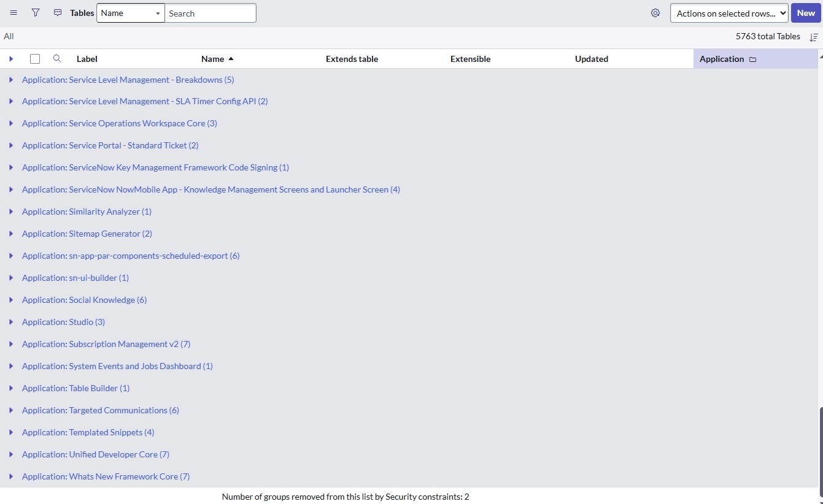Open the list filter funnel icon
This screenshot has width=823, height=504.
[35, 12]
